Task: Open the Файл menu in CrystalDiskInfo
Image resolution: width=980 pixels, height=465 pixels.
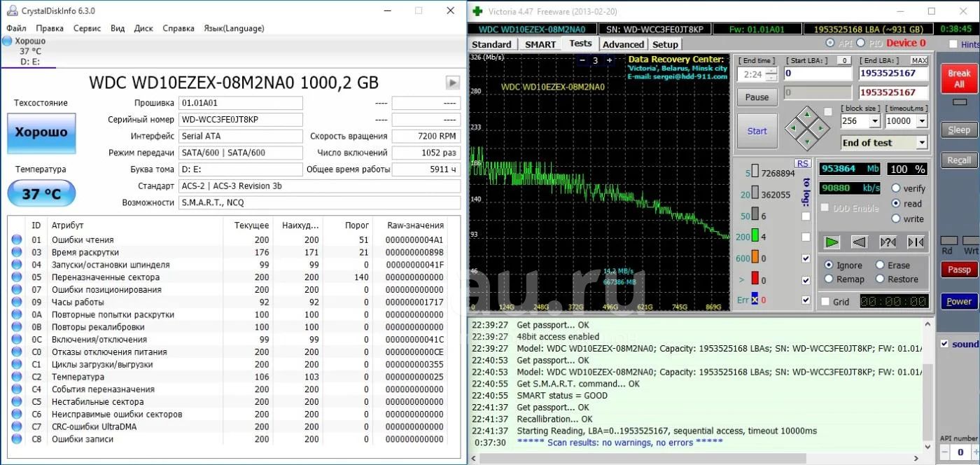Action: coord(16,28)
